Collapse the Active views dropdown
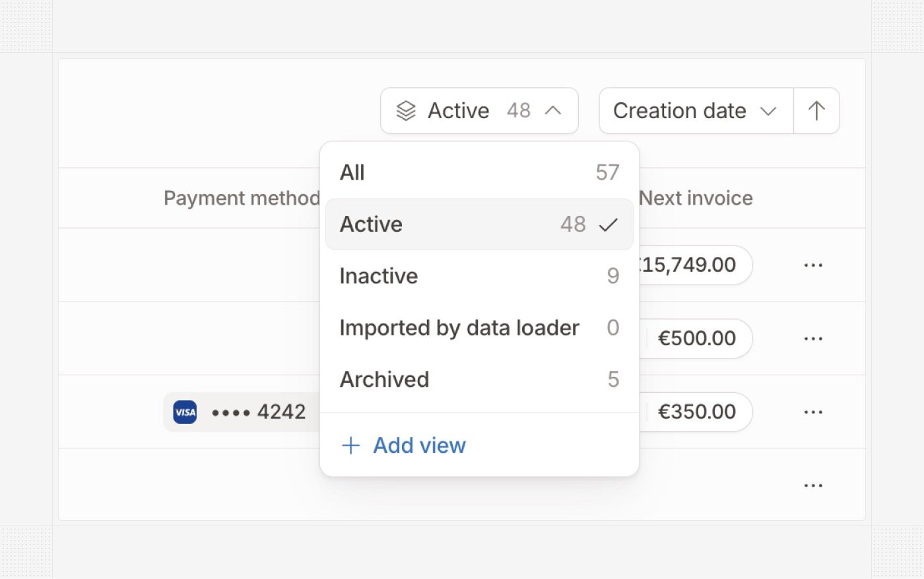 tap(479, 111)
